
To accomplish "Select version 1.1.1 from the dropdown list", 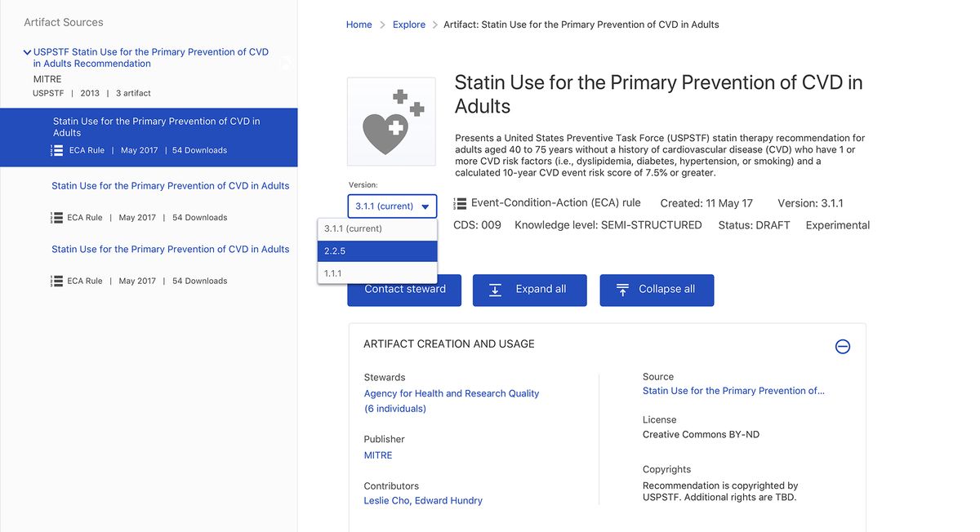I will pos(376,273).
